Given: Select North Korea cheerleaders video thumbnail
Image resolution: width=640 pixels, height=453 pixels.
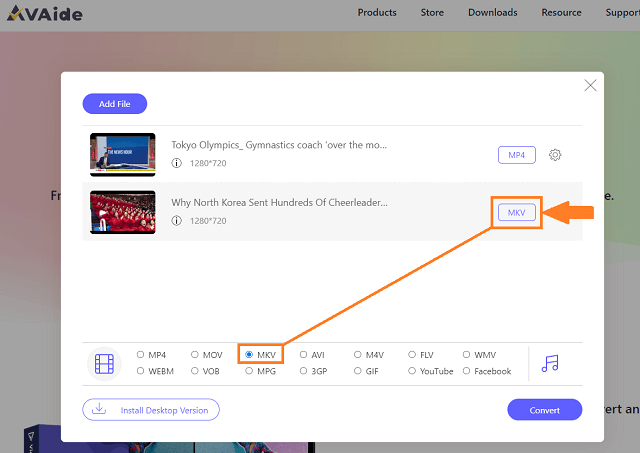Looking at the screenshot, I should pyautogui.click(x=122, y=212).
